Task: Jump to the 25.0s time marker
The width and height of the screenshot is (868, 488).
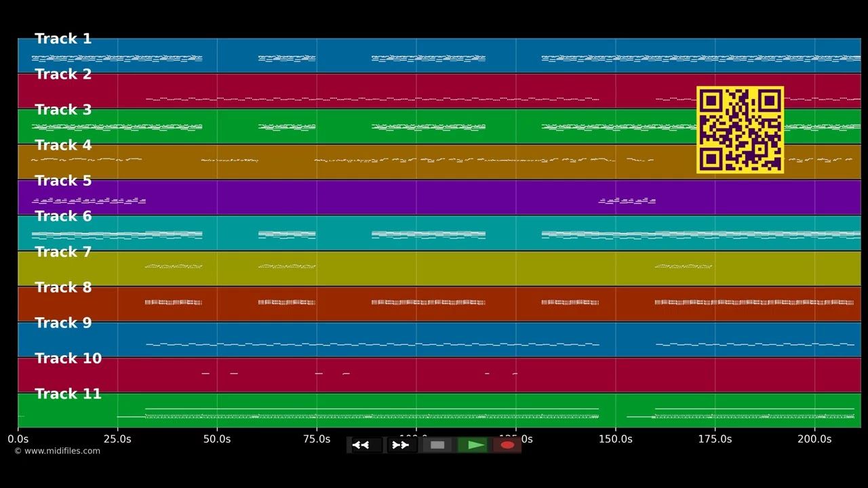Action: 117,439
